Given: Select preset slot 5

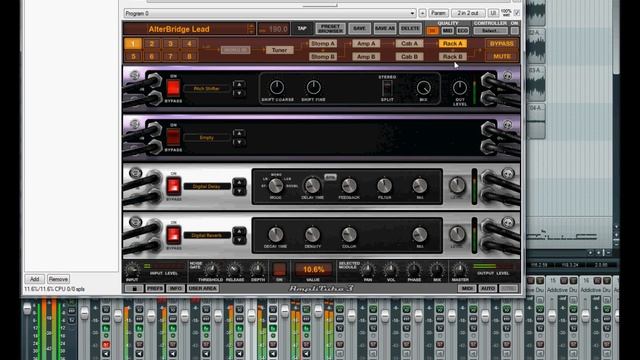Looking at the screenshot, I should coord(133,56).
